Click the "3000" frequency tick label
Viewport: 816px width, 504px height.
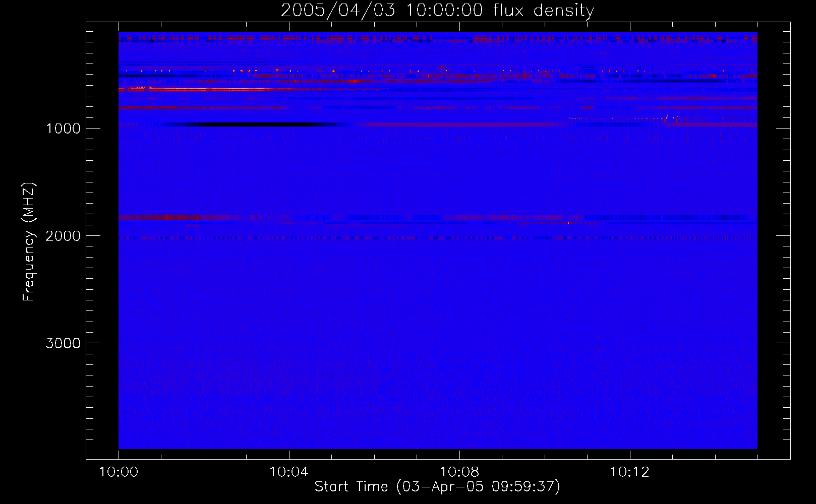63,343
